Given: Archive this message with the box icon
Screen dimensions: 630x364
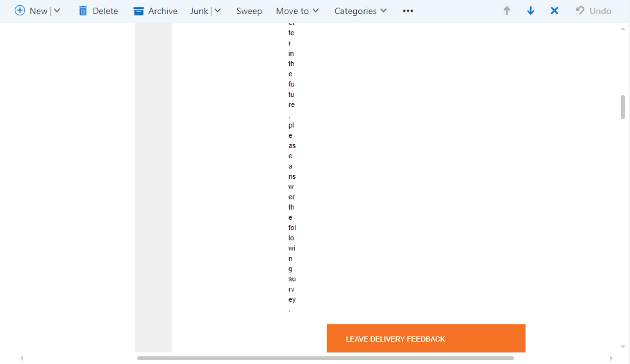Looking at the screenshot, I should (x=138, y=11).
